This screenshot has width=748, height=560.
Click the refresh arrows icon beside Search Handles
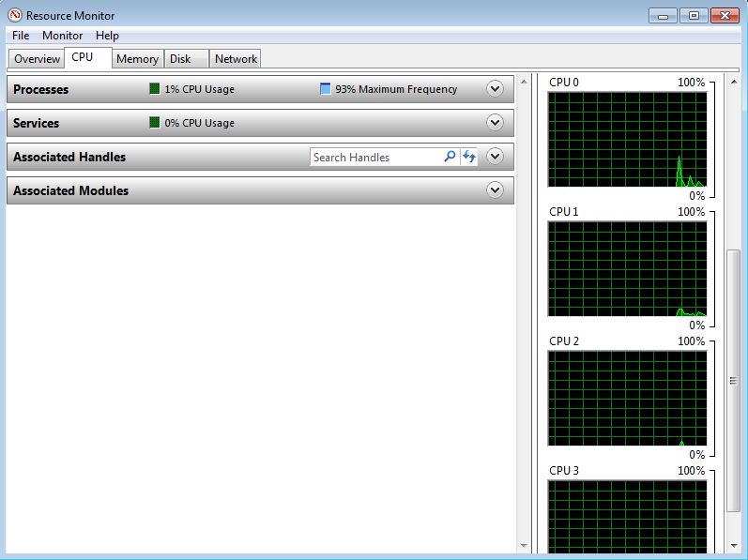point(469,157)
